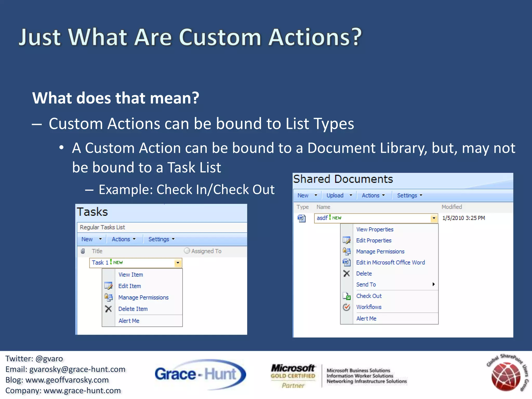
Task: Click the Edit Item icon in Tasks menu
Action: (x=108, y=286)
